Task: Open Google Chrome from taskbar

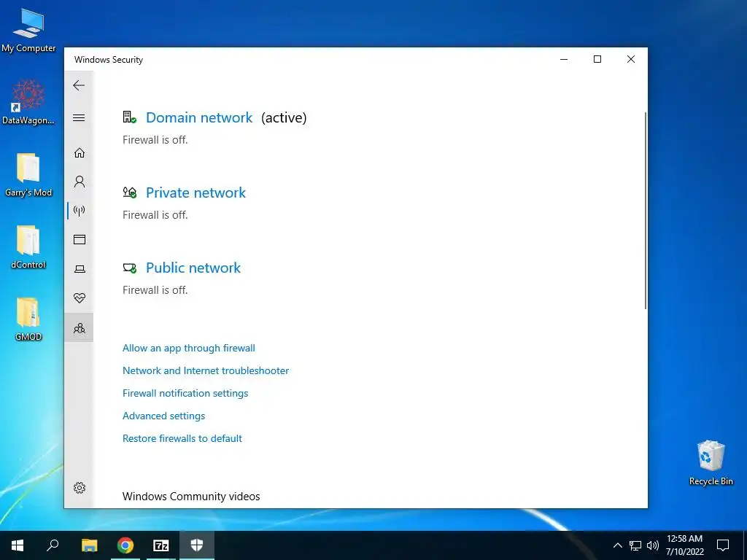Action: pyautogui.click(x=125, y=545)
